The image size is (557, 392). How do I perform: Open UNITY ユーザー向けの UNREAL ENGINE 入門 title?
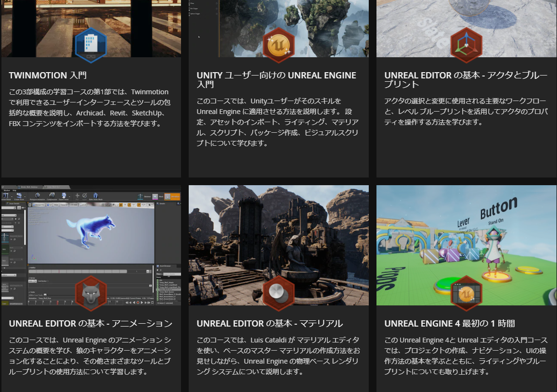[x=276, y=80]
